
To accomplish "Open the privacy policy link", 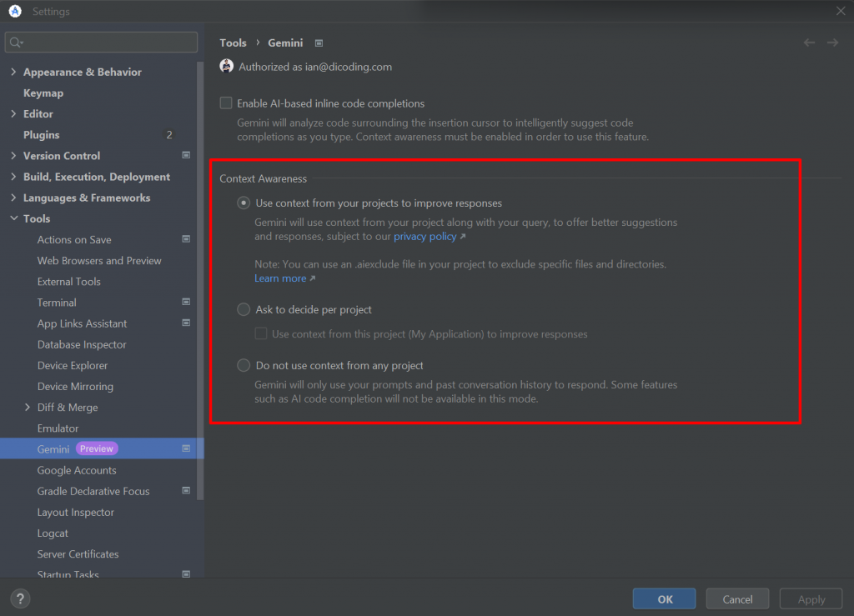I will tap(424, 236).
